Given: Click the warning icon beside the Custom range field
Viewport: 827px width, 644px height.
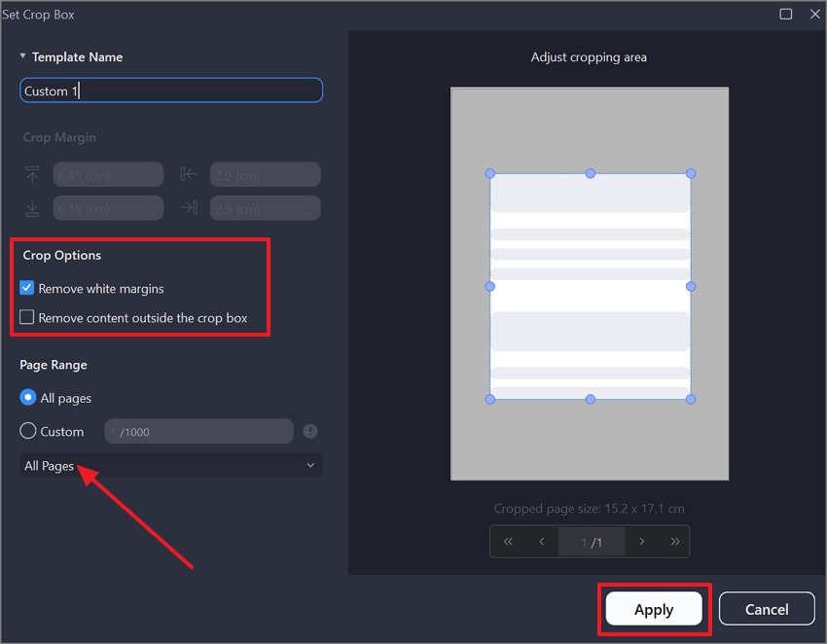Looking at the screenshot, I should click(309, 430).
